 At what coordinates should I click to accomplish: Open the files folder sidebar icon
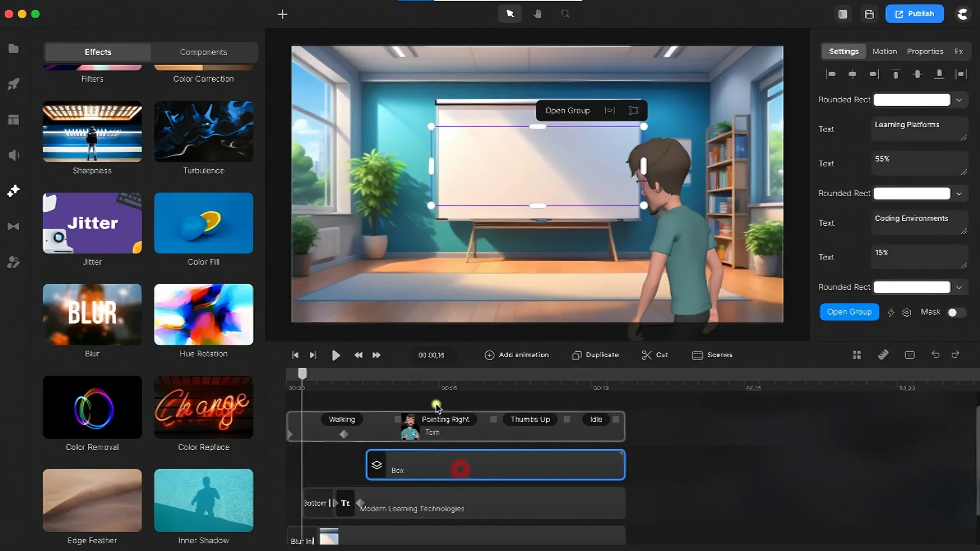(13, 49)
